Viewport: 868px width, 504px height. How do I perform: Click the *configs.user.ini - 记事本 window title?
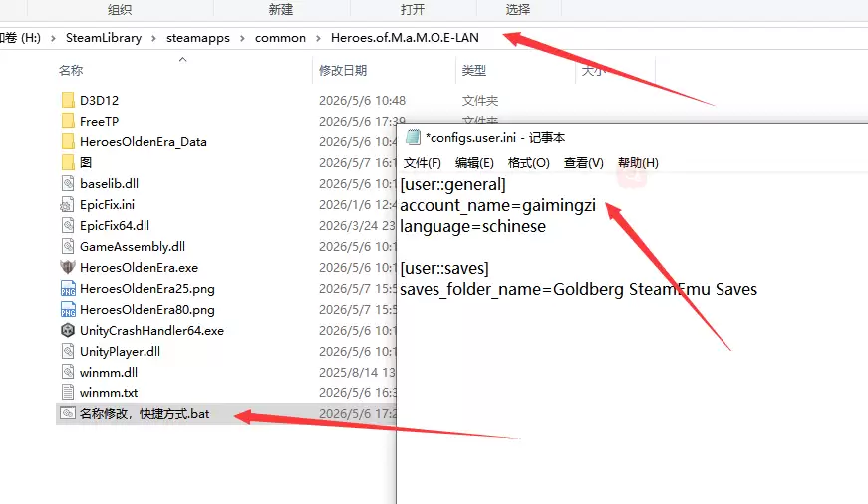click(495, 137)
